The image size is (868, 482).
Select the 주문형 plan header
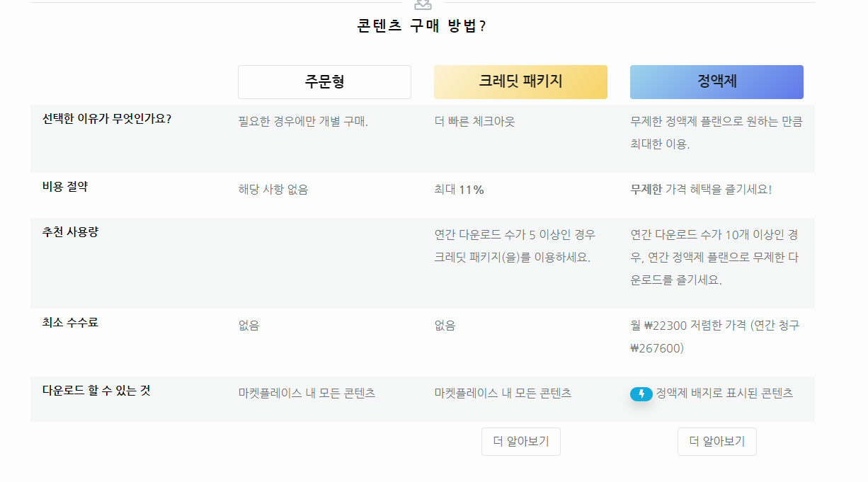point(324,82)
